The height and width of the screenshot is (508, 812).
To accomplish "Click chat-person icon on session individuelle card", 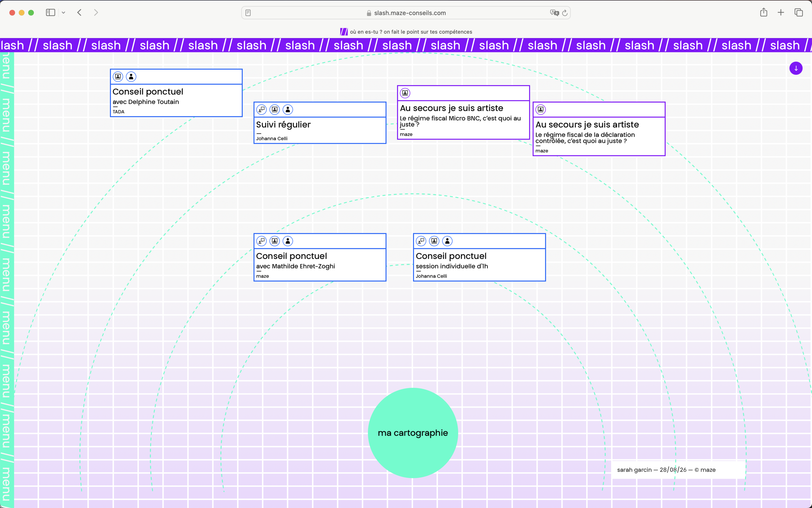I will 421,241.
